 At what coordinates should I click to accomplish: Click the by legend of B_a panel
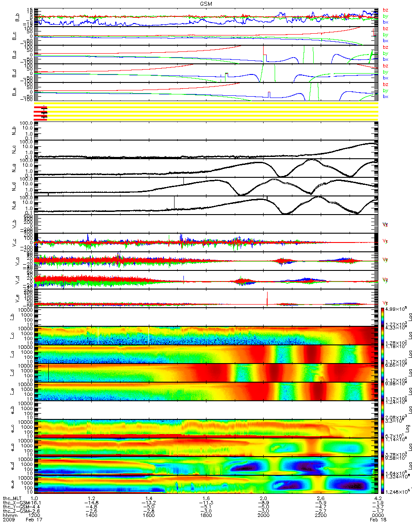(385, 53)
